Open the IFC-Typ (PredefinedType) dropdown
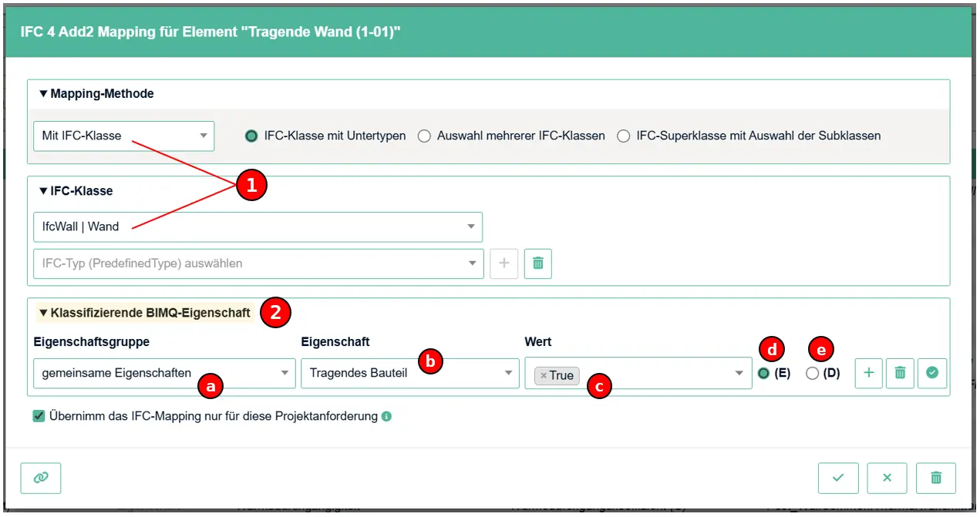The height and width of the screenshot is (517, 980). point(258,263)
